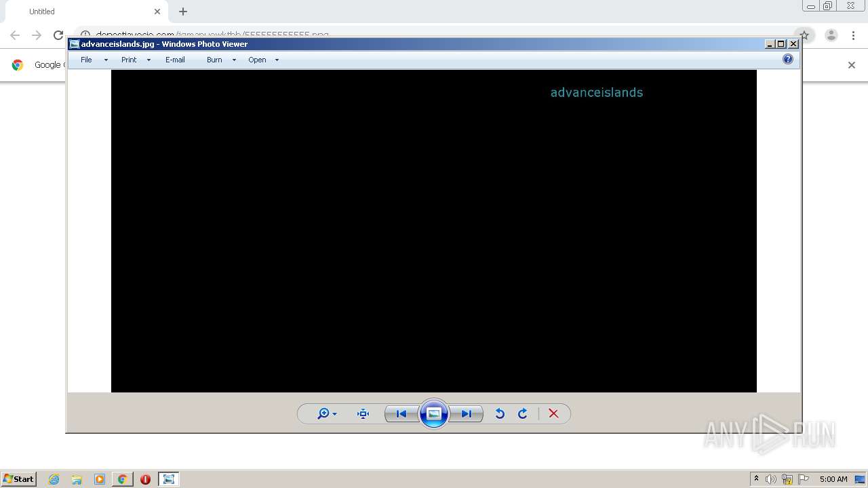The image size is (868, 488).
Task: Switch to Chrome in taskbar
Action: (x=122, y=479)
